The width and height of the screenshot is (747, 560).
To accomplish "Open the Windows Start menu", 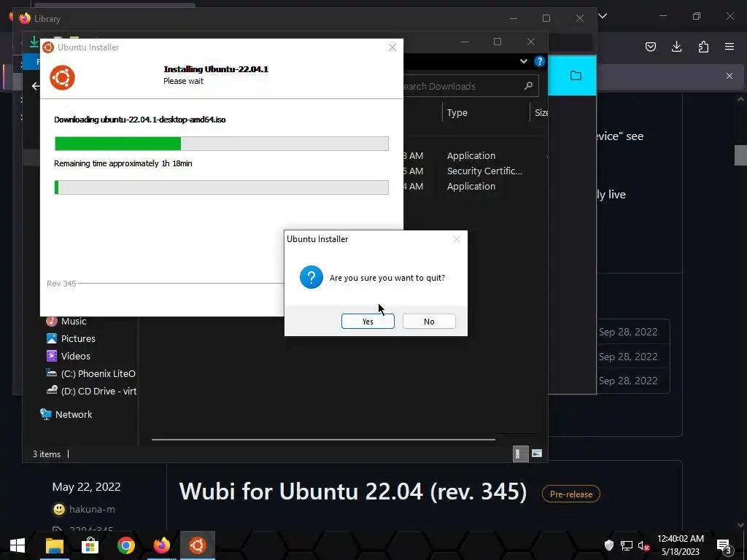I will pos(18,545).
